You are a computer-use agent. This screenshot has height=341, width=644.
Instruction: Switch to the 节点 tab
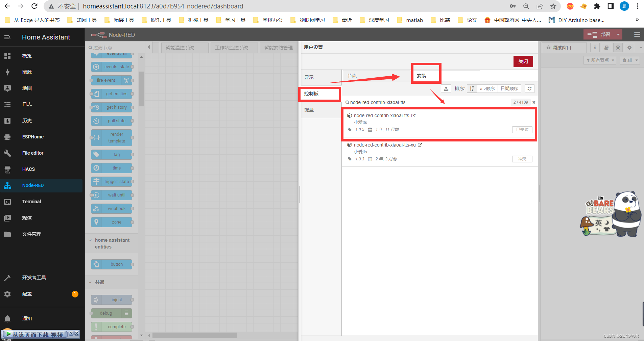tap(376, 76)
